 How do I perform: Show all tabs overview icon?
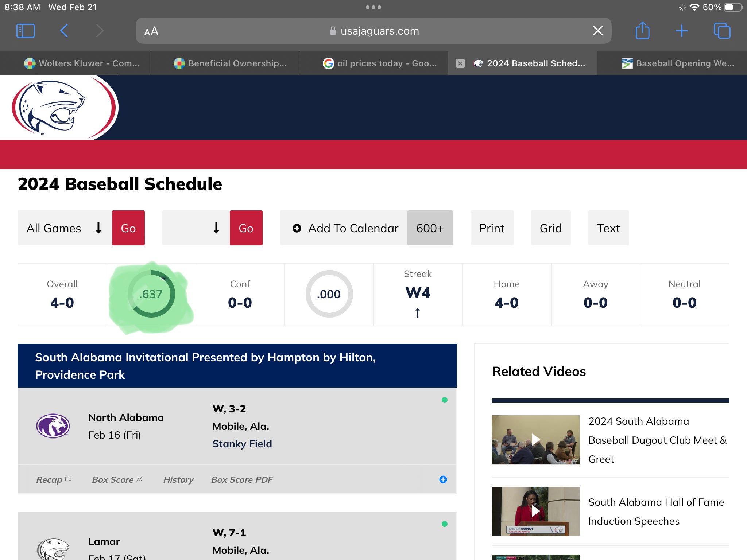pos(722,31)
